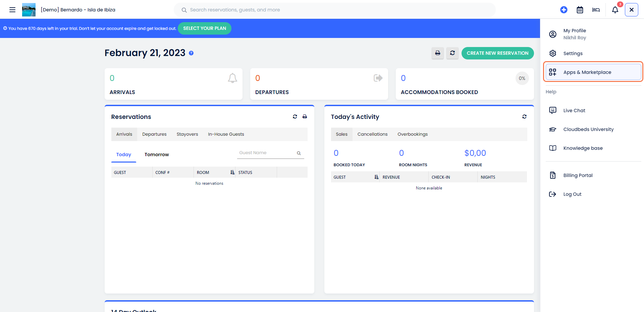
Task: Print the Reservations panel list
Action: coord(305,117)
